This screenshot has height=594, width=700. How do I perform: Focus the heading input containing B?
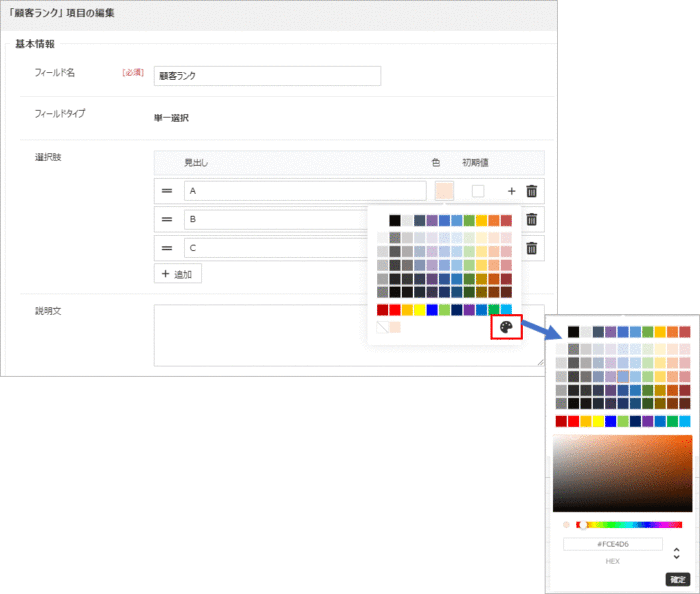[276, 219]
